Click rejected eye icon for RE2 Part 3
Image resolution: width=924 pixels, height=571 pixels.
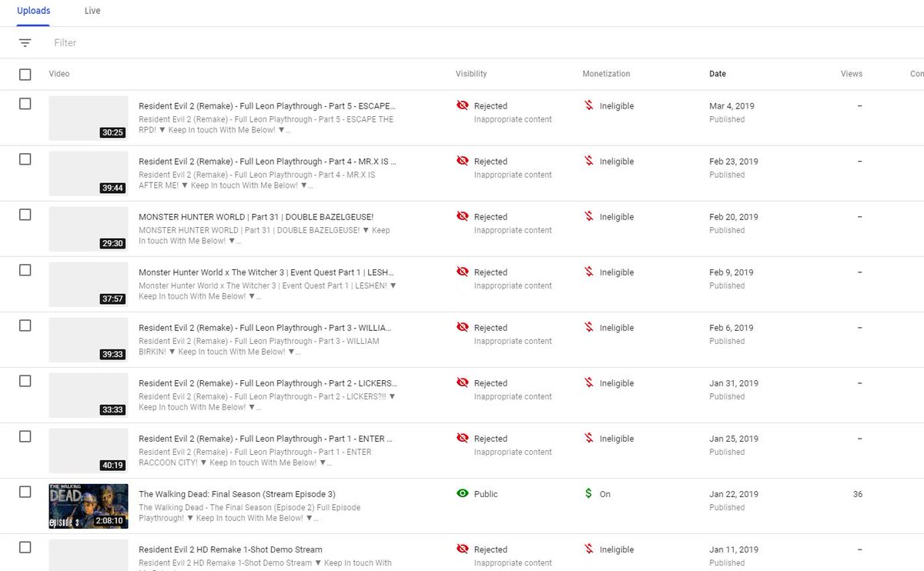[x=463, y=327]
